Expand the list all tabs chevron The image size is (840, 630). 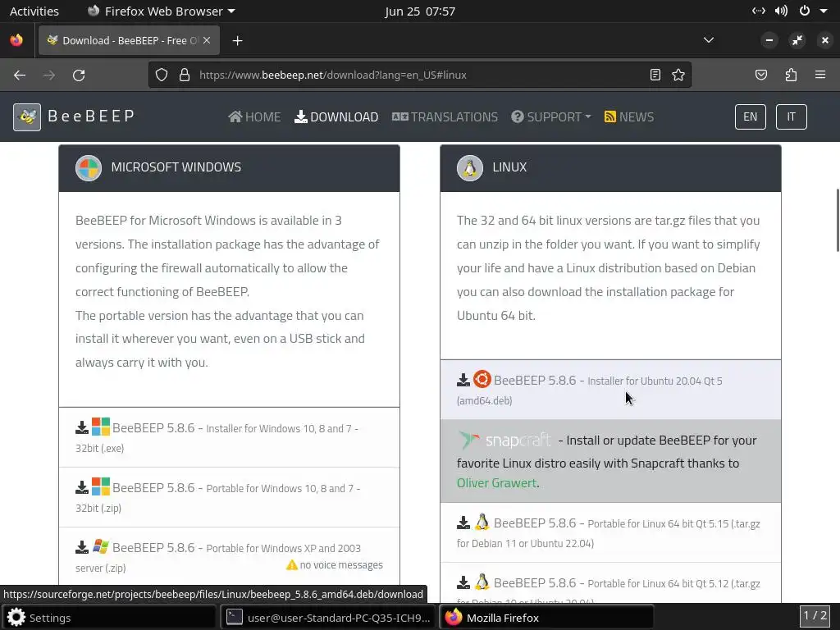point(708,40)
